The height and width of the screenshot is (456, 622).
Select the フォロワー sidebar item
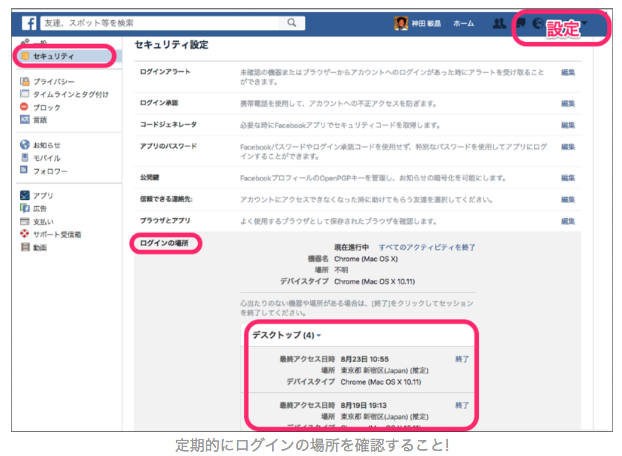(x=50, y=171)
